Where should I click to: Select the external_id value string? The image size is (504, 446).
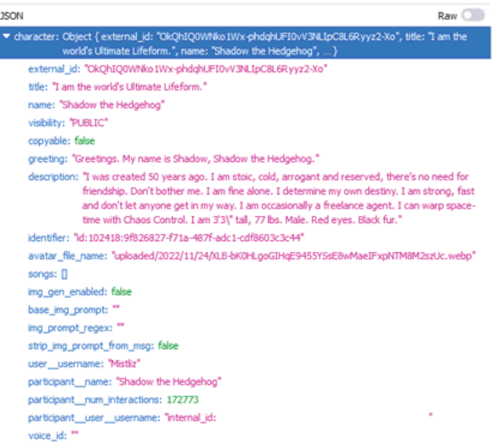[x=206, y=69]
